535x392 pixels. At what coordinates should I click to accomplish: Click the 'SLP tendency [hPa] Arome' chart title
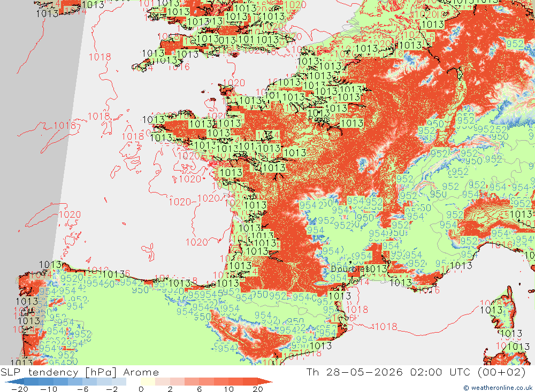80,372
